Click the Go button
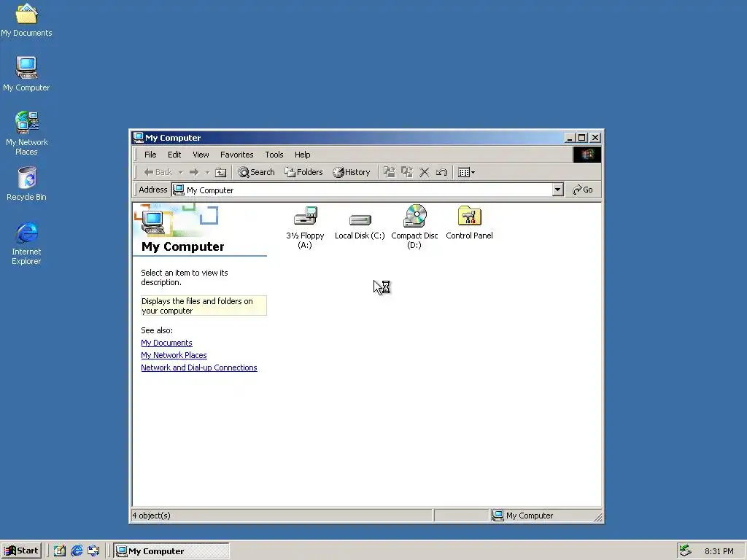The width and height of the screenshot is (747, 560). pyautogui.click(x=583, y=190)
